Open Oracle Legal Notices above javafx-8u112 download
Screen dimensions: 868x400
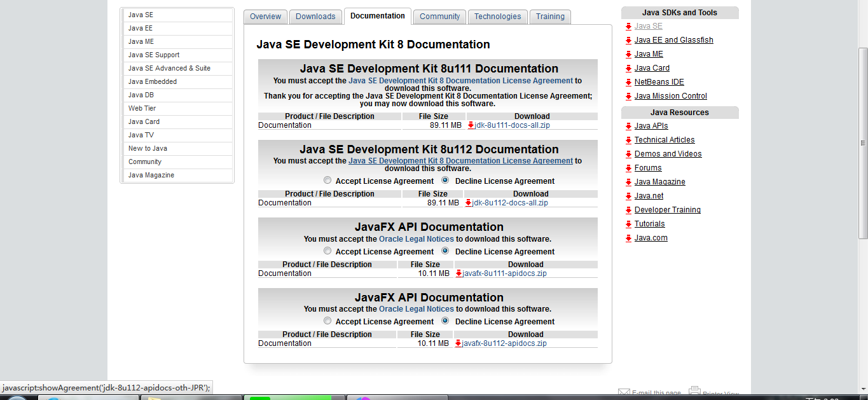417,309
